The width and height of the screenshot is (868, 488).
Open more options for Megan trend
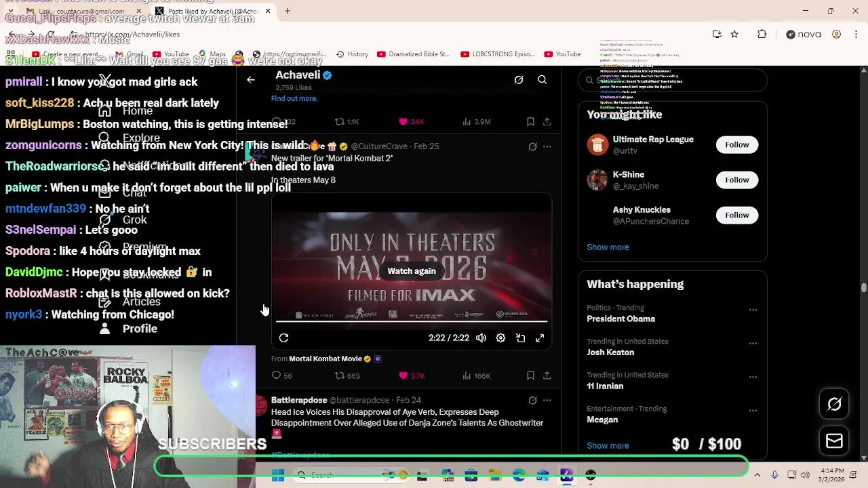[753, 411]
